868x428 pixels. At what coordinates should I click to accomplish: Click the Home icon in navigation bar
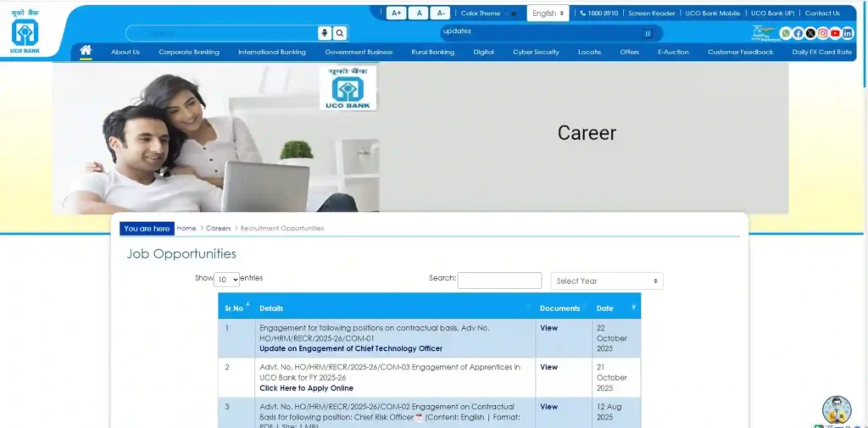86,51
